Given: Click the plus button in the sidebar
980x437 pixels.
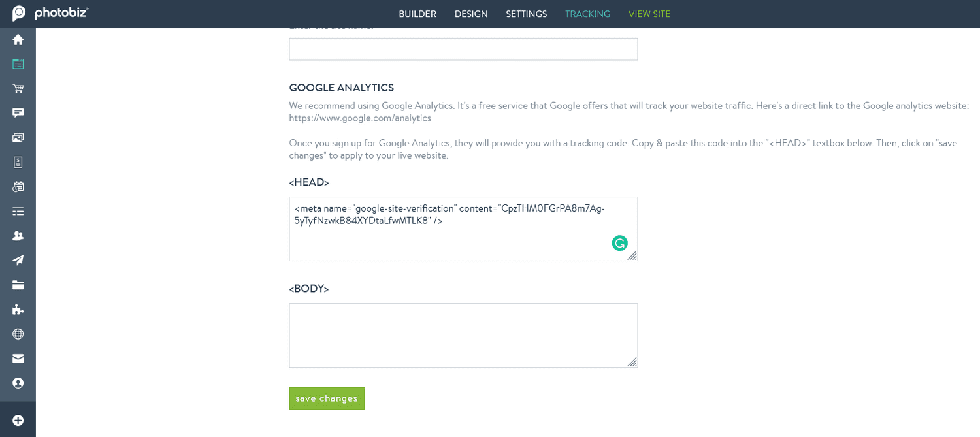Looking at the screenshot, I should coord(18,419).
